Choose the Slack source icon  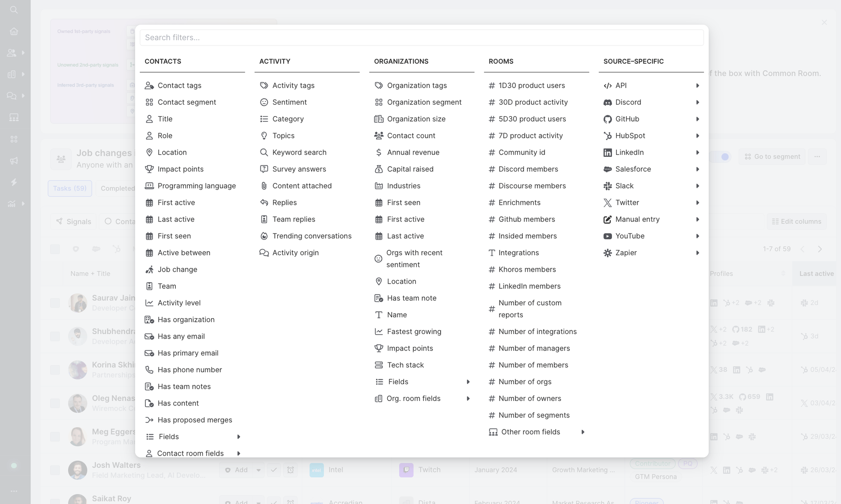click(x=607, y=186)
